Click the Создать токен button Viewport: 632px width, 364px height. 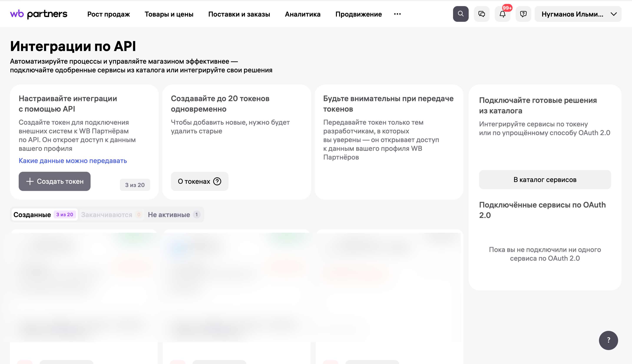click(55, 181)
